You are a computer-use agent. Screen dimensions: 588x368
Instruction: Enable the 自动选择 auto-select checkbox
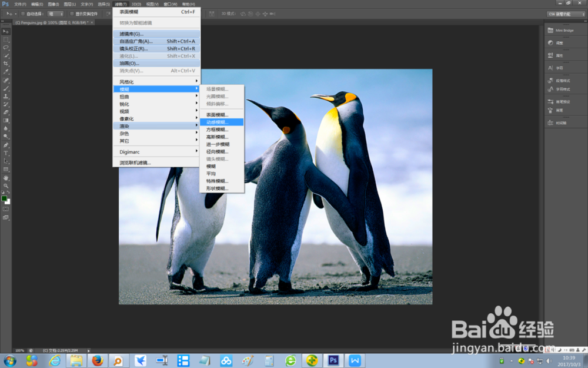[x=23, y=14]
